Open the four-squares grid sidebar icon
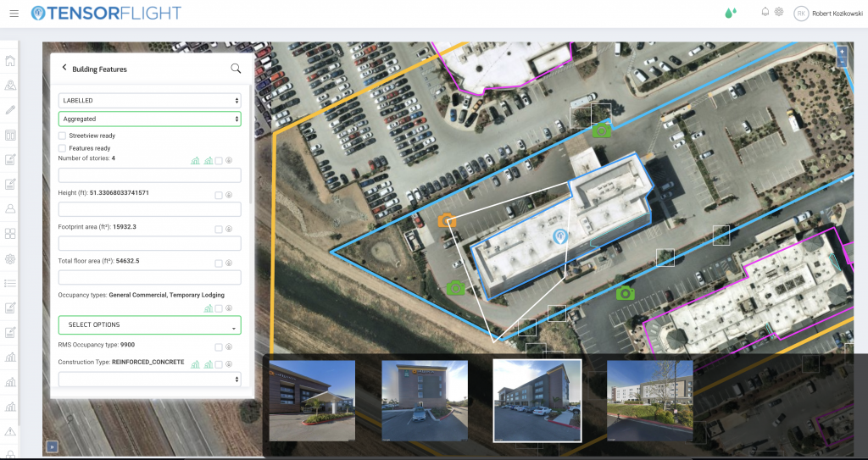 pos(10,234)
